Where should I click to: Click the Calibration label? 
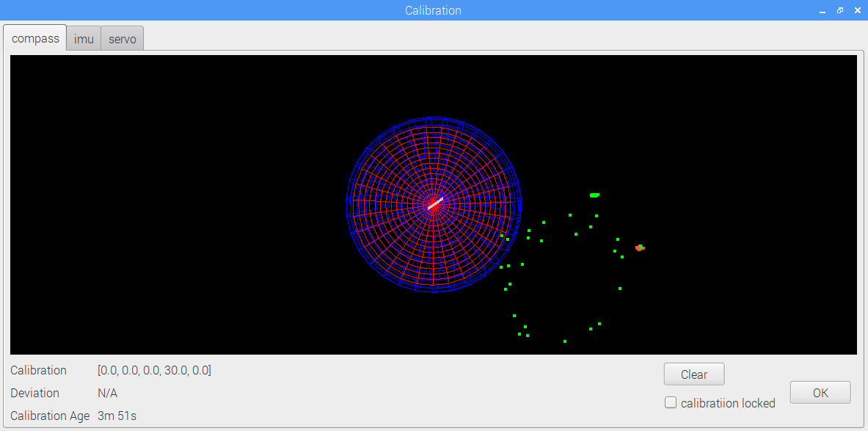point(38,370)
